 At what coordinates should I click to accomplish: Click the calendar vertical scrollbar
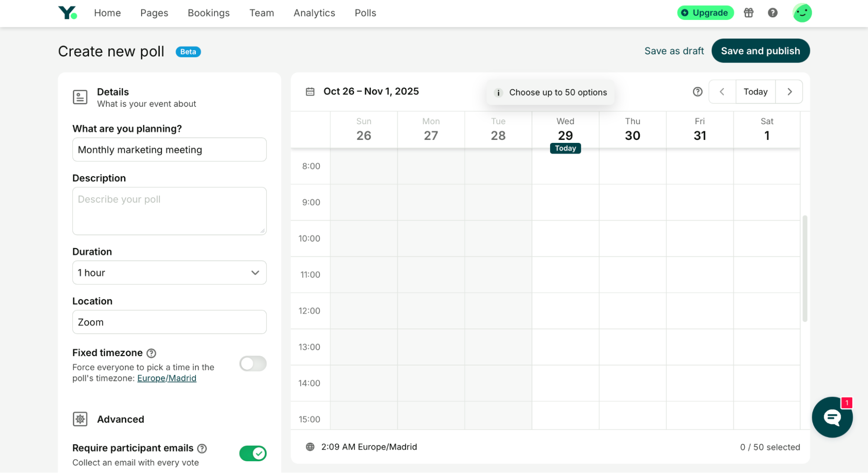point(805,268)
